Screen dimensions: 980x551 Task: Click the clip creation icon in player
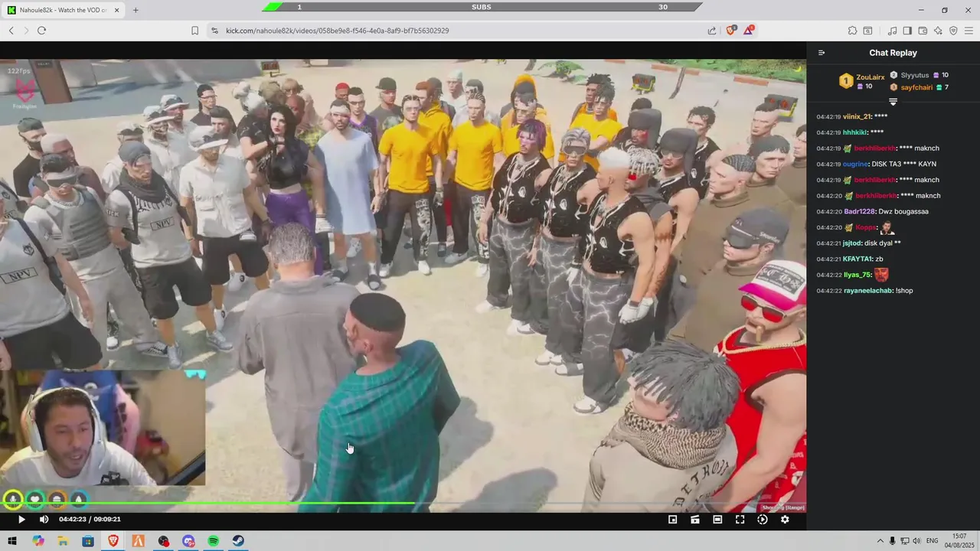694,520
